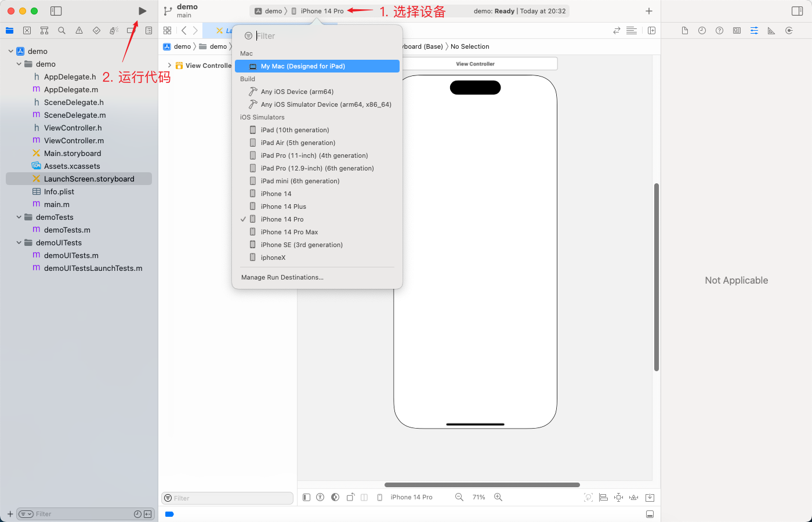Viewport: 812px width, 522px height.
Task: Click the document outline Filter field
Action: point(227,498)
